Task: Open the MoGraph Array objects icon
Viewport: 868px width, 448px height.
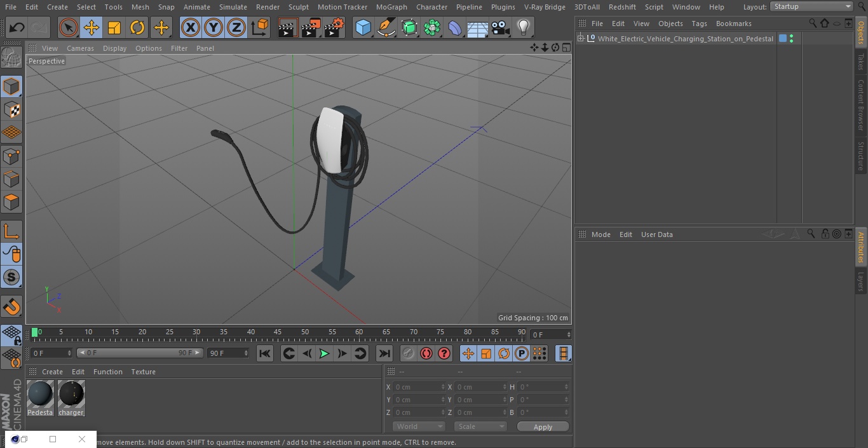Action: [x=432, y=27]
